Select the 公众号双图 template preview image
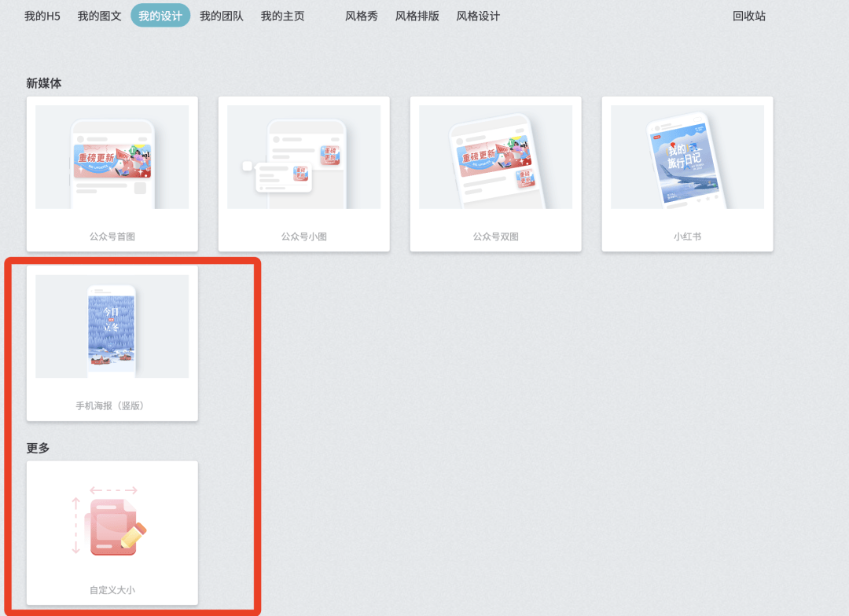The image size is (849, 616). pos(495,157)
